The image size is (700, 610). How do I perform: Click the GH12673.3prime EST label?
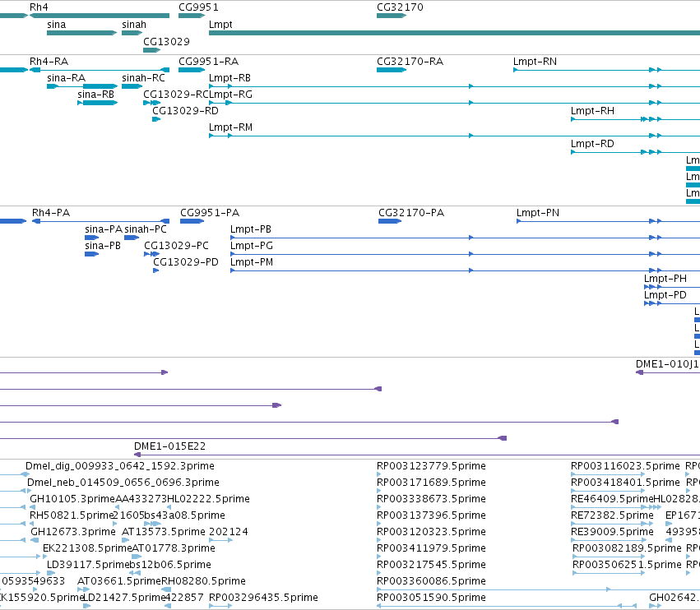click(x=73, y=532)
